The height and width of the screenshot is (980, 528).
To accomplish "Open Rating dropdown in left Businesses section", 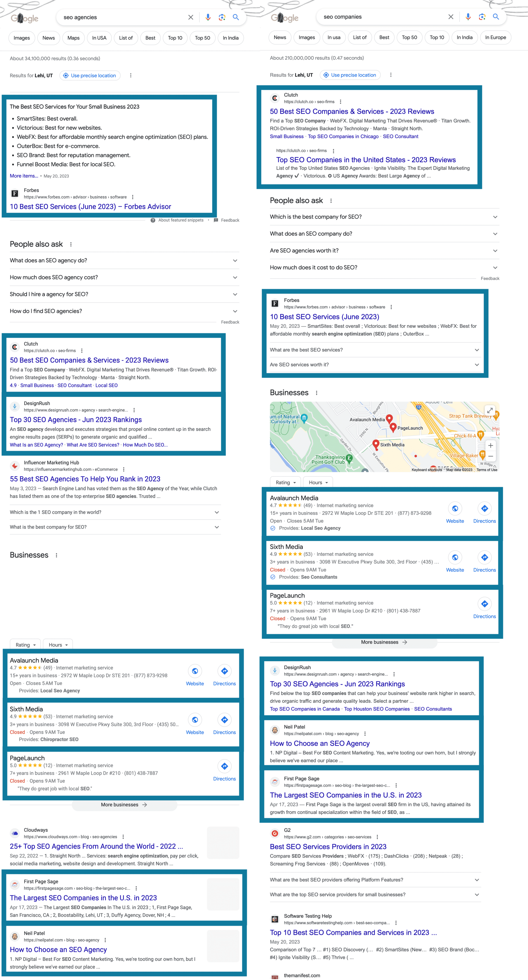I will click(26, 645).
